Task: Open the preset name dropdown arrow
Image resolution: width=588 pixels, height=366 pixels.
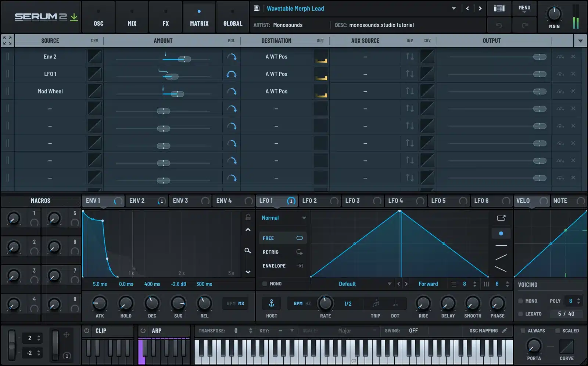Action: (x=453, y=8)
